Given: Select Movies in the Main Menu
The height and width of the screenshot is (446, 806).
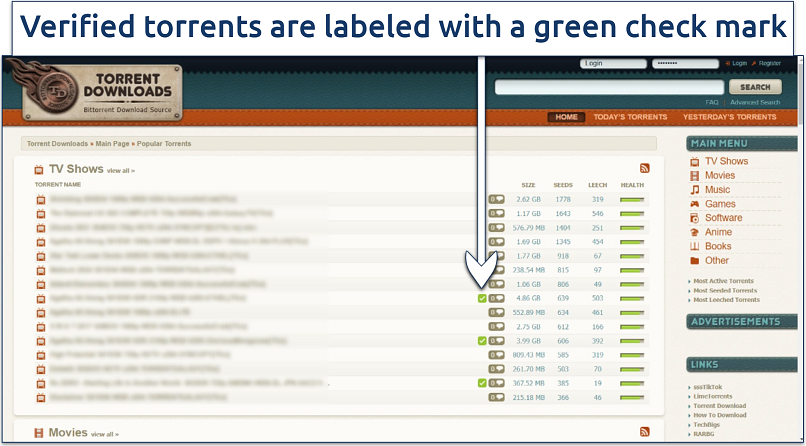Looking at the screenshot, I should pyautogui.click(x=720, y=176).
